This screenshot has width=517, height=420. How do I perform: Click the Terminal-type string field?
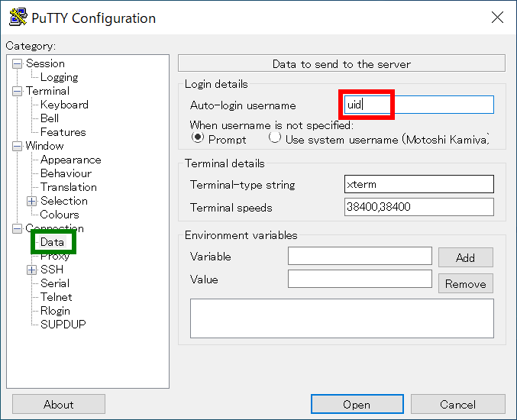coord(419,184)
